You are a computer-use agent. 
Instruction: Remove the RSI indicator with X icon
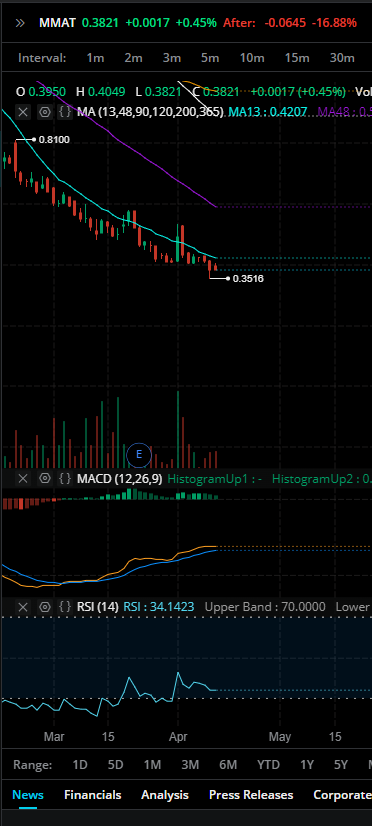click(23, 607)
